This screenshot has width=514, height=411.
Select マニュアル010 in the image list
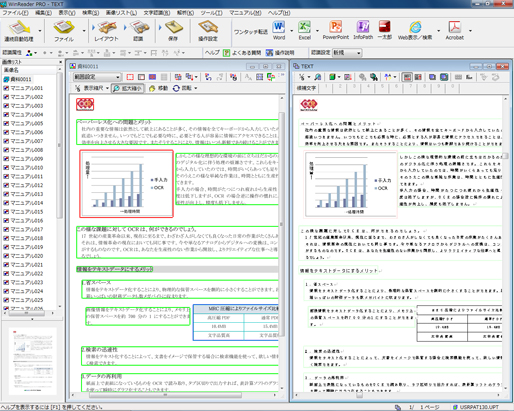pyautogui.click(x=23, y=168)
